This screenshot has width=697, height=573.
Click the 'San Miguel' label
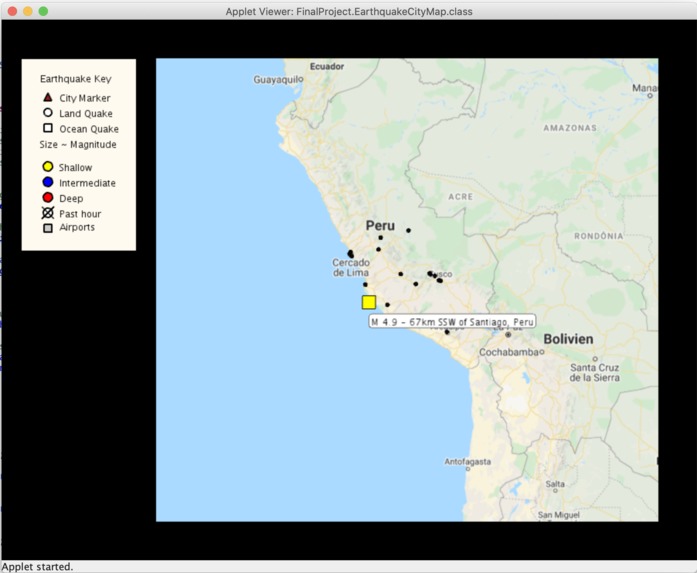point(558,515)
